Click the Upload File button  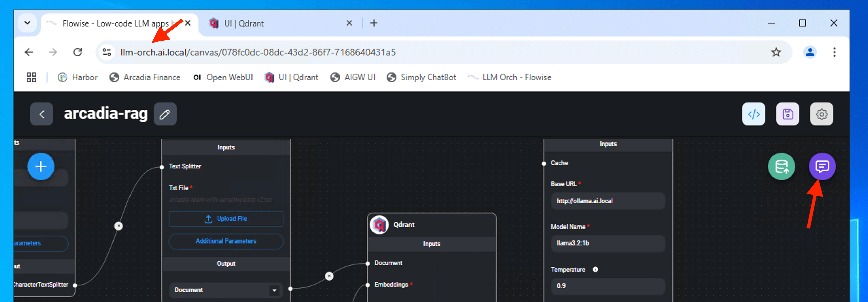[x=226, y=219]
